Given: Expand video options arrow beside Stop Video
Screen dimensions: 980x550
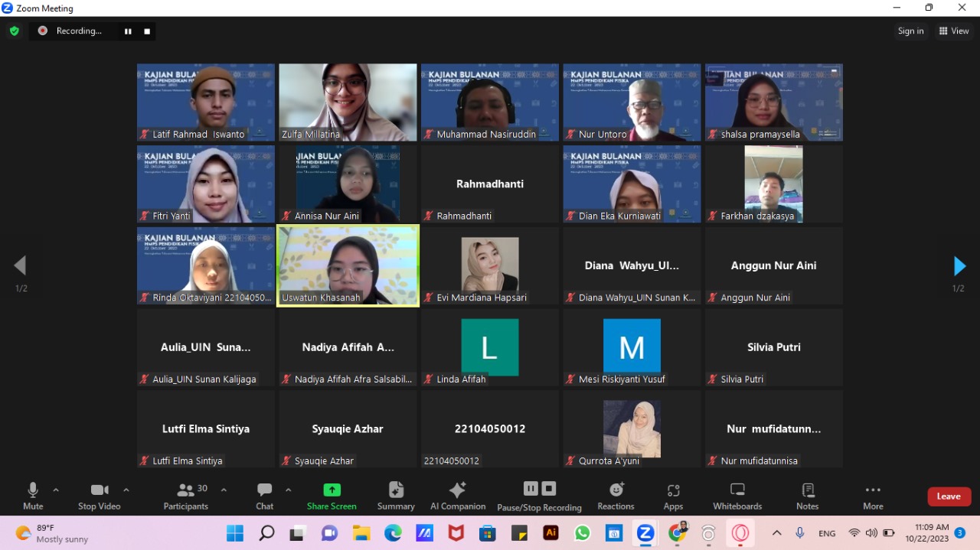Looking at the screenshot, I should [x=126, y=490].
